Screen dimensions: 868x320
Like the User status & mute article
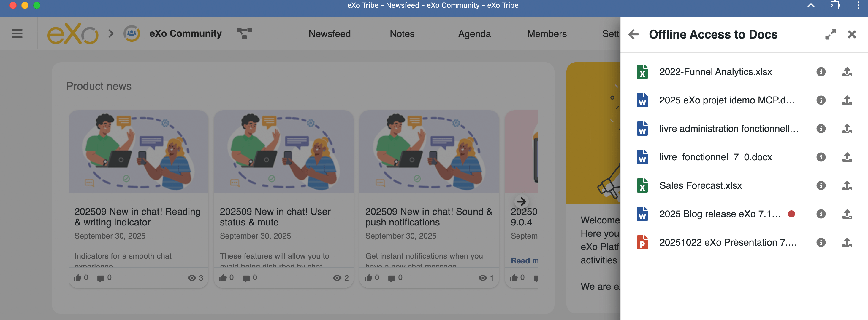pos(223,278)
